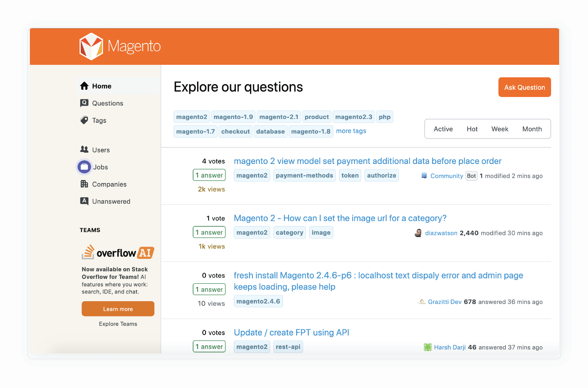588x388 pixels.
Task: Open Harsh Darji's profile link
Action: 450,347
